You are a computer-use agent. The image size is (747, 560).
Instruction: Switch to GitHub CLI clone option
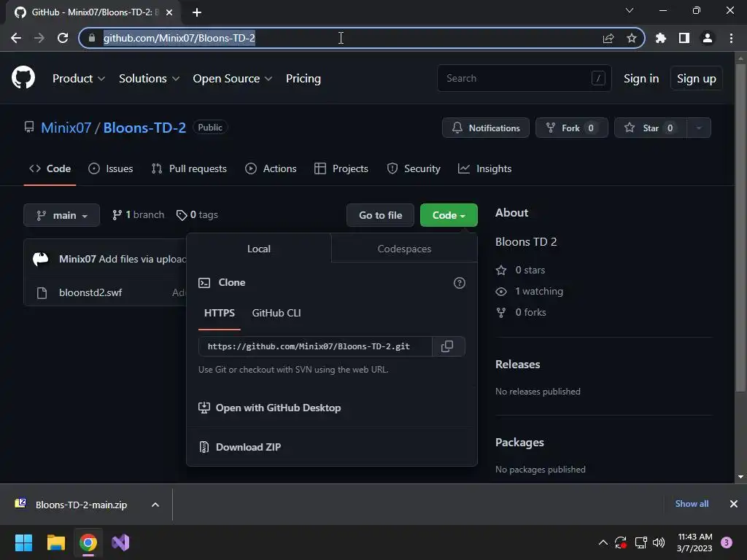click(276, 313)
